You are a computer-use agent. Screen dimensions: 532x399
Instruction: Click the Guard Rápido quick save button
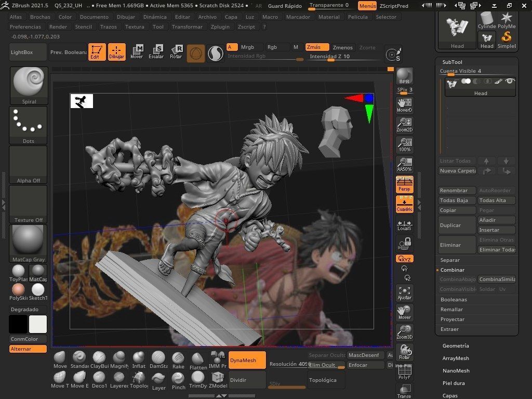tap(285, 6)
